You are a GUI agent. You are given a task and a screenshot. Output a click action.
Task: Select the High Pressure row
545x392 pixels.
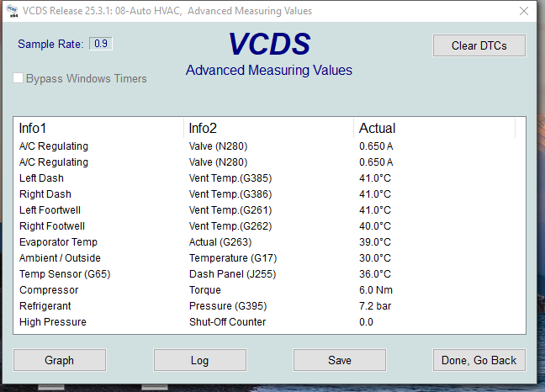269,322
